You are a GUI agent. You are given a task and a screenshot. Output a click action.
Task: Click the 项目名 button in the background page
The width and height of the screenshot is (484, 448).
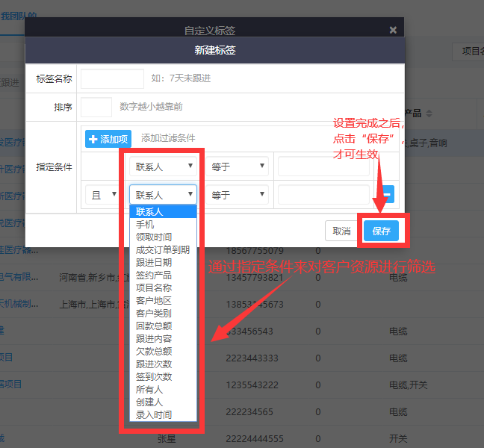[469, 52]
